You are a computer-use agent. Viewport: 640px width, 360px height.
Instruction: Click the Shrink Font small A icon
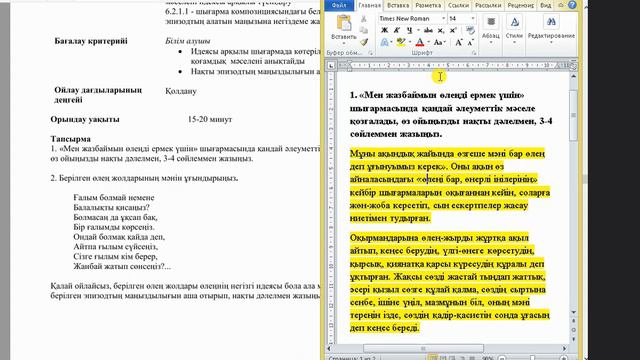(x=470, y=42)
